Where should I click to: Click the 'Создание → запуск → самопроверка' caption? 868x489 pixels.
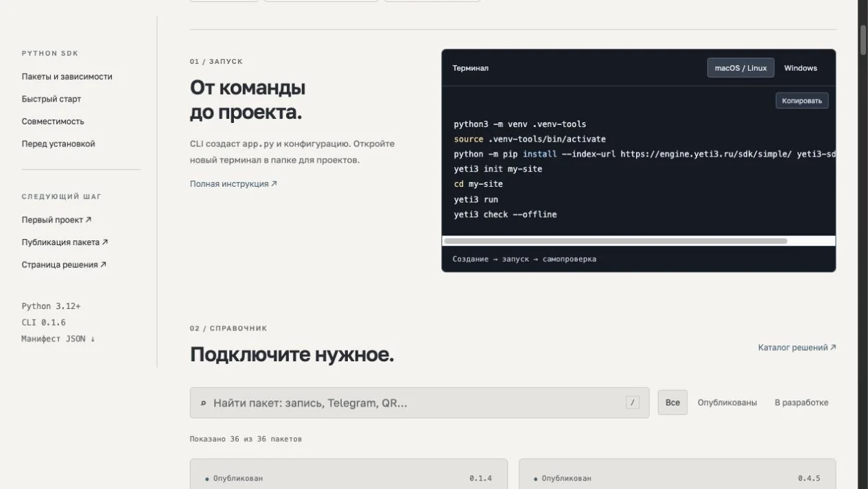[x=524, y=259]
